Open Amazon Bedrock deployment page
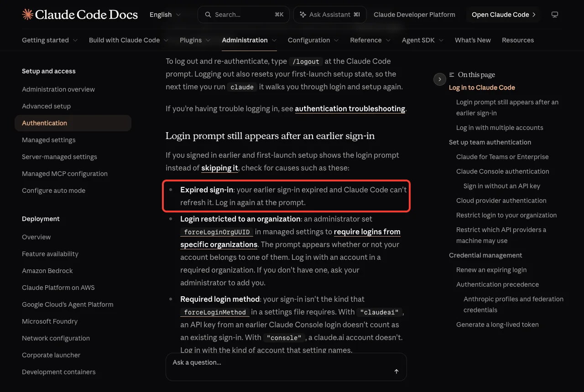The image size is (584, 392). coord(47,271)
